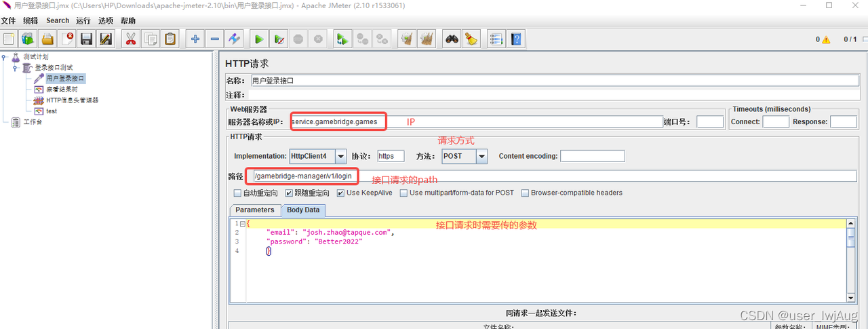Create a new test plan with New icon

(x=9, y=39)
